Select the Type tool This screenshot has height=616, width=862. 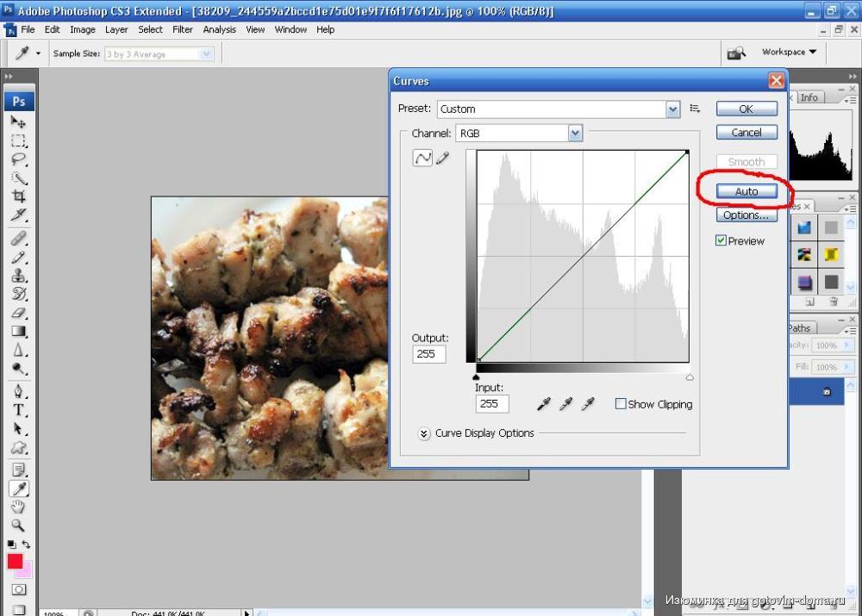point(19,410)
